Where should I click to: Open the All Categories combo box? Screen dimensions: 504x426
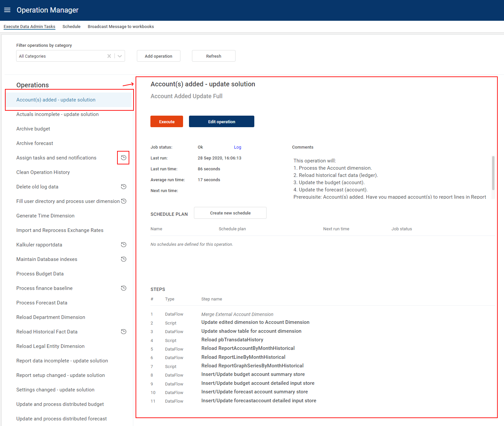coord(61,56)
